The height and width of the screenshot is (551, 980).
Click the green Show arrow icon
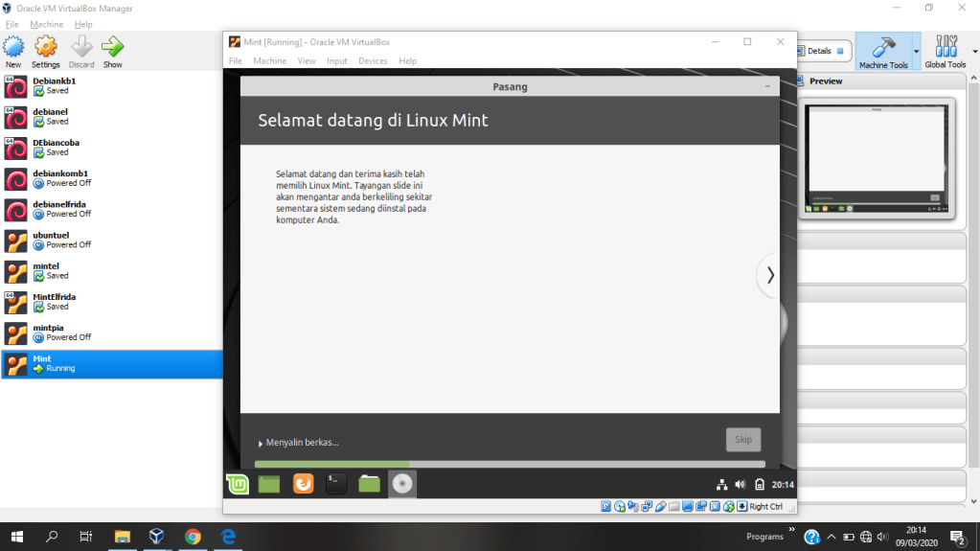(x=113, y=50)
